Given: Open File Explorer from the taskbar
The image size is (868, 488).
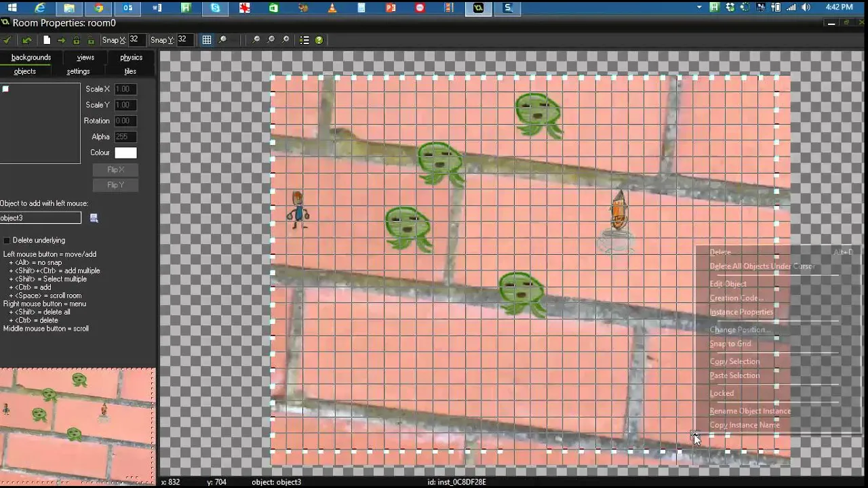Looking at the screenshot, I should (69, 8).
